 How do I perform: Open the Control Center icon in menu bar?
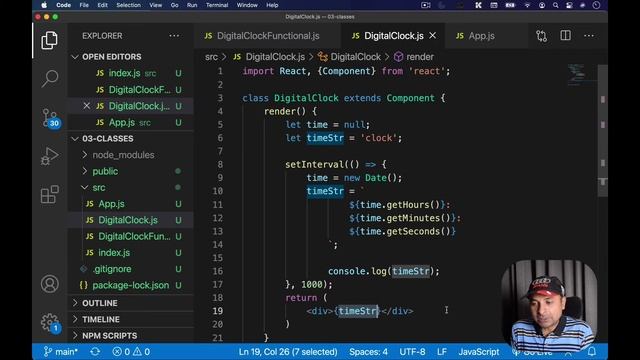[x=569, y=5]
